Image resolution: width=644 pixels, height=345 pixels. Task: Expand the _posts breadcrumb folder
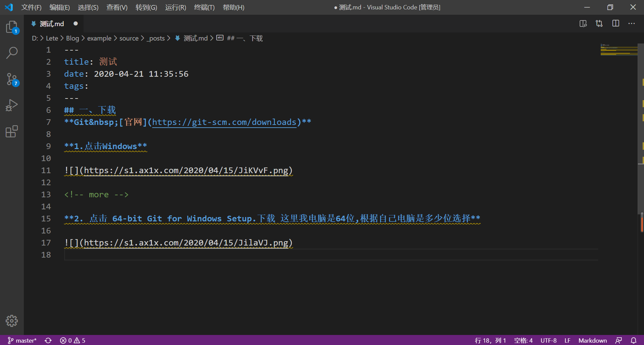[156, 38]
